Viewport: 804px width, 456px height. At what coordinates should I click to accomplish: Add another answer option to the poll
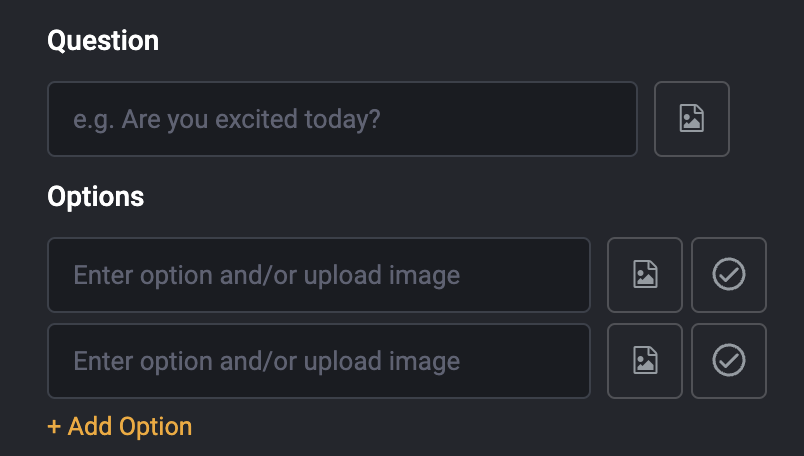pyautogui.click(x=119, y=426)
